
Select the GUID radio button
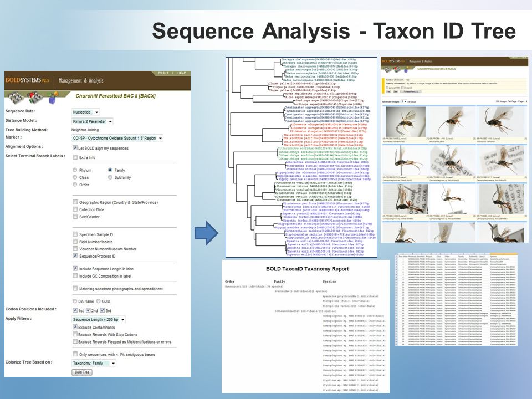tap(99, 301)
